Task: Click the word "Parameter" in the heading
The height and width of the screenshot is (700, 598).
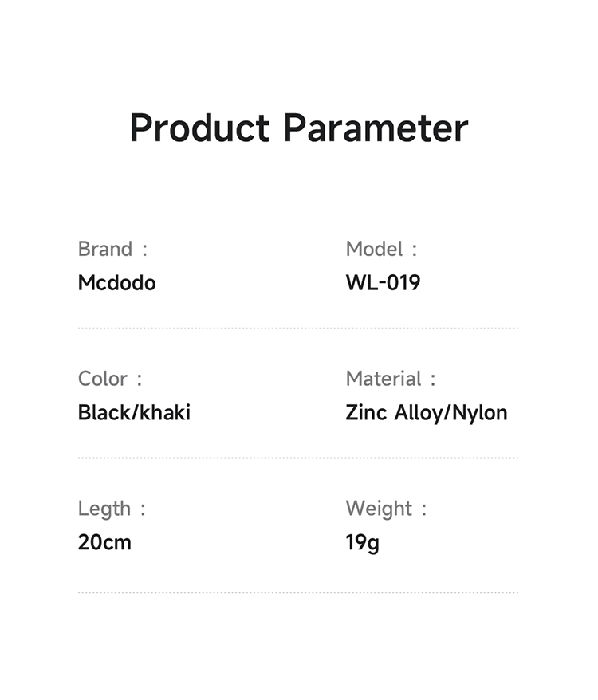Action: coord(376,128)
